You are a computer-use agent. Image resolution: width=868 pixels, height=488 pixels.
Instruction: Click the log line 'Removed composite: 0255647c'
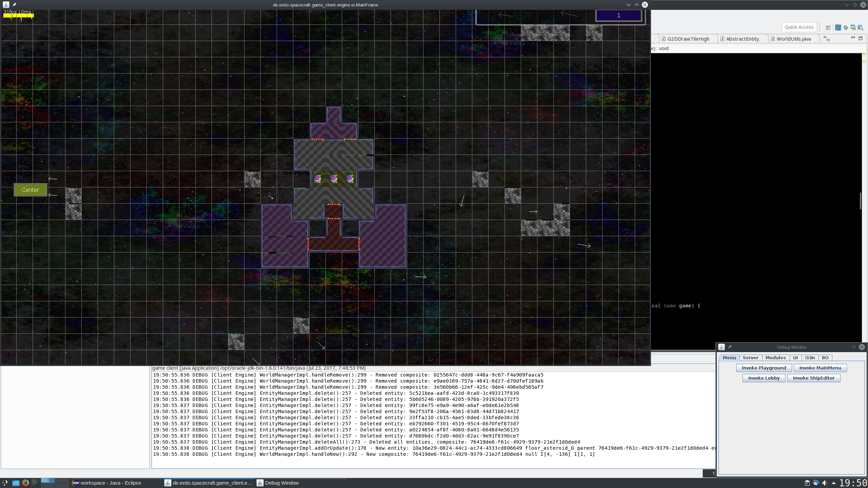(348, 375)
